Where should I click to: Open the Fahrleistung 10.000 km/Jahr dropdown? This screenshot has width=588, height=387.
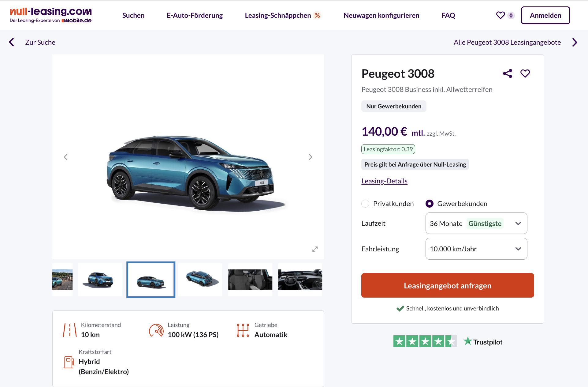[476, 249]
